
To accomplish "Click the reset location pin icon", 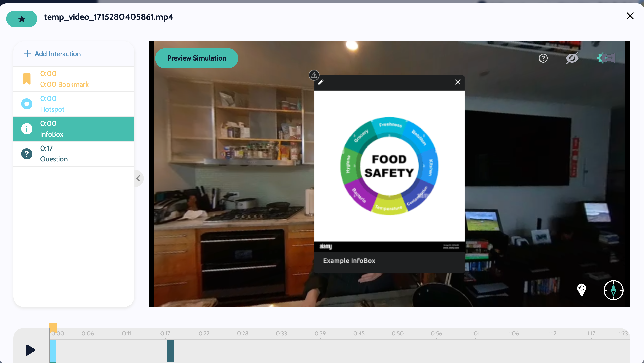I will tap(582, 290).
